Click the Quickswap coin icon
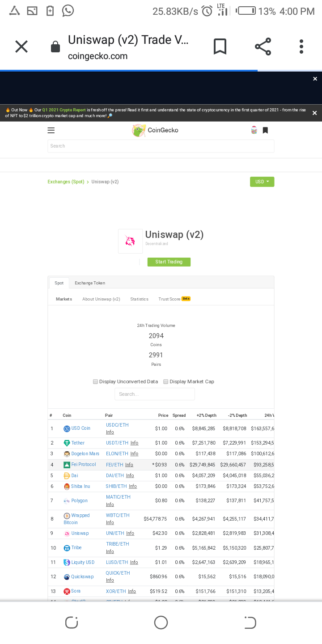 [x=67, y=577]
